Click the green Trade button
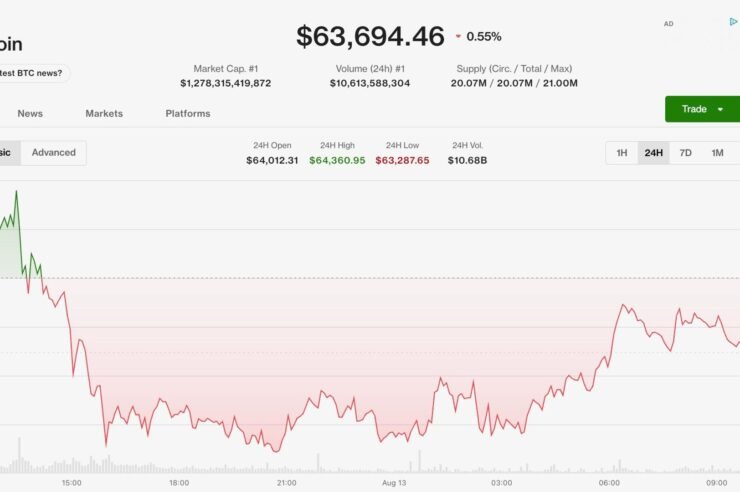 click(x=702, y=109)
